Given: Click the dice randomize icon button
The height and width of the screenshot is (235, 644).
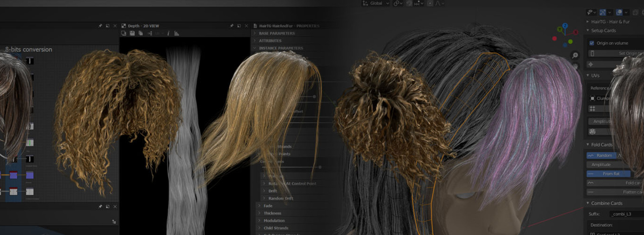Looking at the screenshot, I should (x=592, y=132).
